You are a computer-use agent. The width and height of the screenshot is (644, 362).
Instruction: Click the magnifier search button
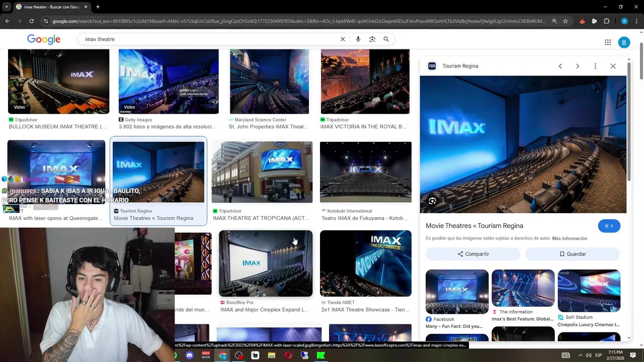386,39
